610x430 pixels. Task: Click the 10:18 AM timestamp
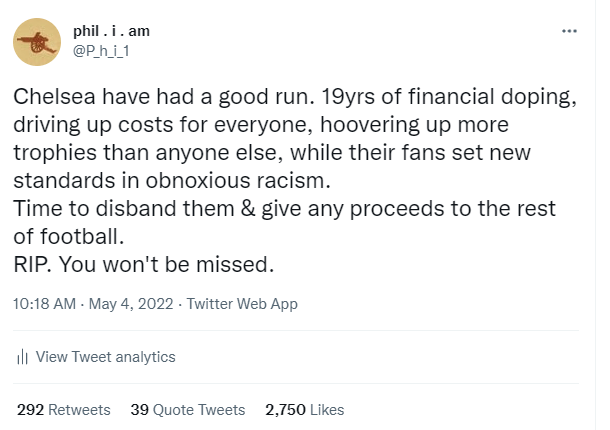click(x=44, y=304)
